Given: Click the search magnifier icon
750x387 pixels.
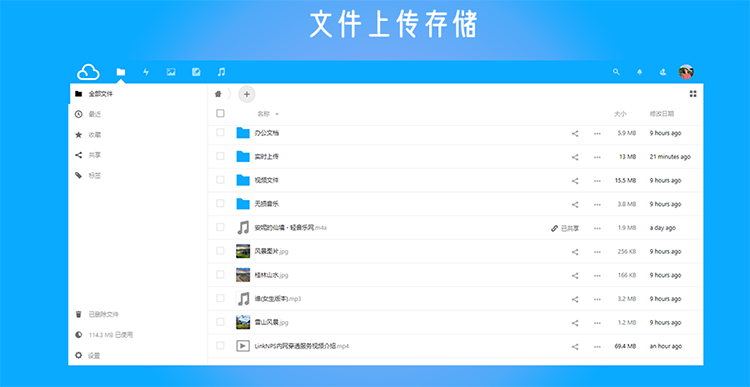Looking at the screenshot, I should (616, 72).
